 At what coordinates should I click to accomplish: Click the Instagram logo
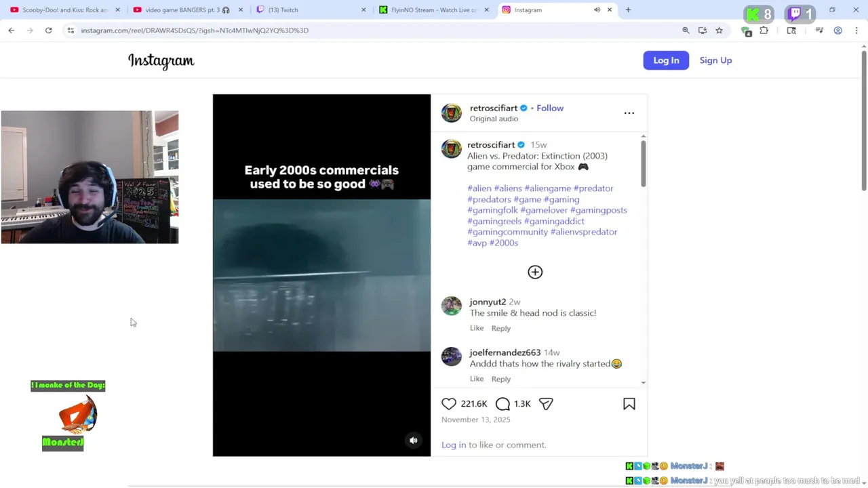[161, 61]
